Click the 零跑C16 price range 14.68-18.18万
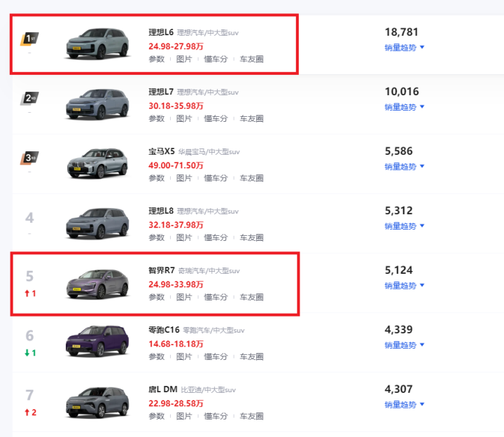Screen dimensions: 504x437 tap(176, 344)
